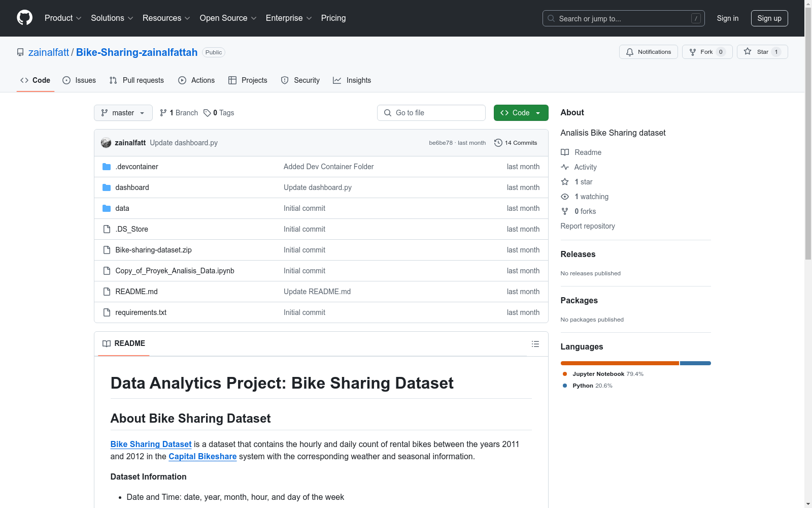View the 1 Branch link
Viewport: 812px width, 508px height.
coord(179,113)
